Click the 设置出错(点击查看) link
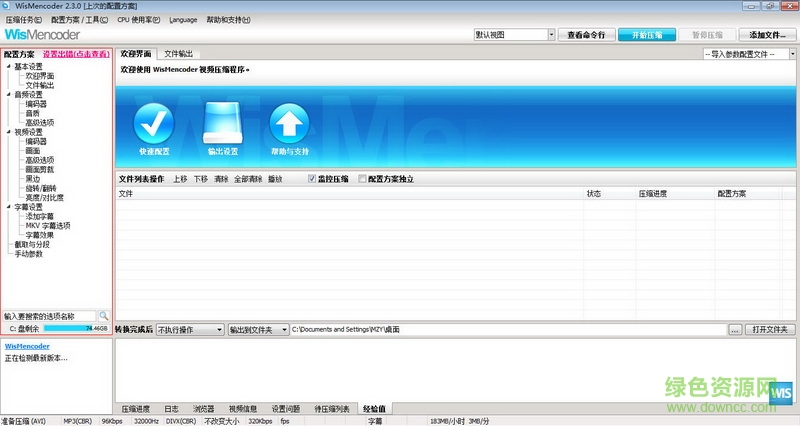 [77, 54]
